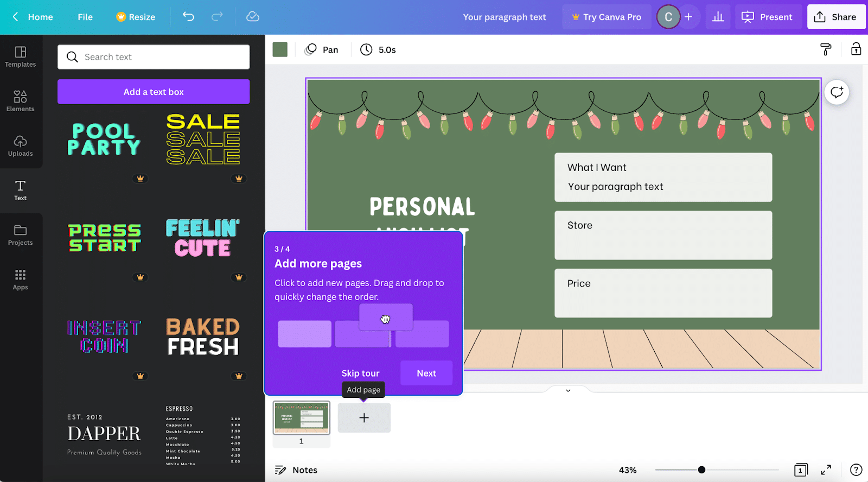Screen dimensions: 868x482
Task: Open the Elements sidebar tab
Action: coord(21,102)
